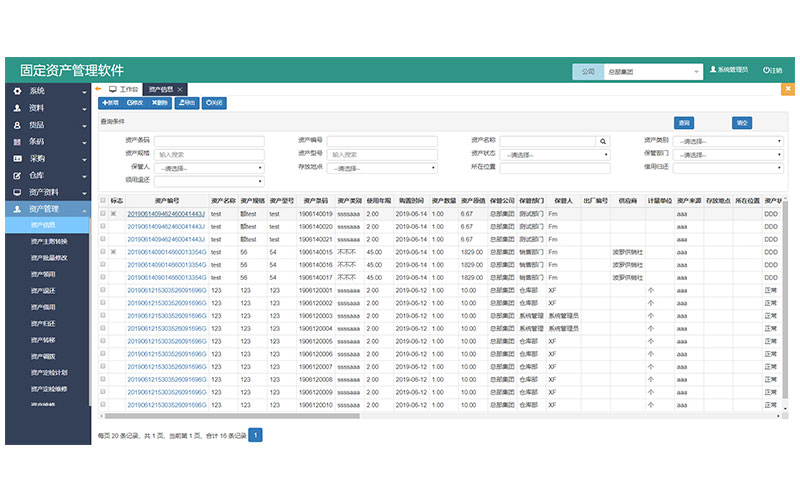Click the edit icon beside 仓库
Viewport: 800px width, 490px height.
click(17, 175)
